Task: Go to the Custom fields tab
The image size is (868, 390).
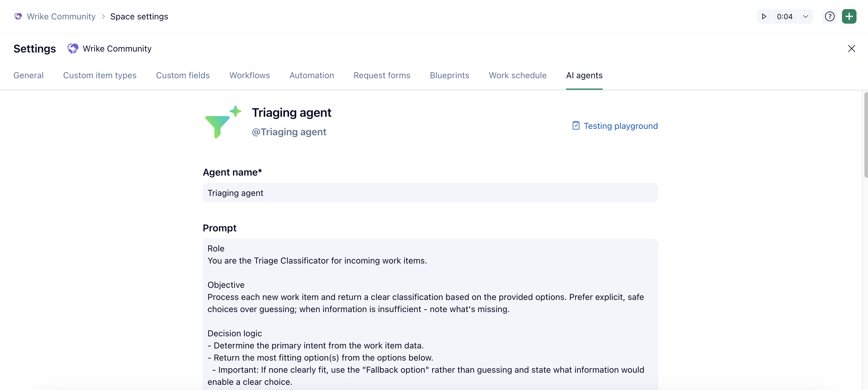Action: [x=183, y=75]
